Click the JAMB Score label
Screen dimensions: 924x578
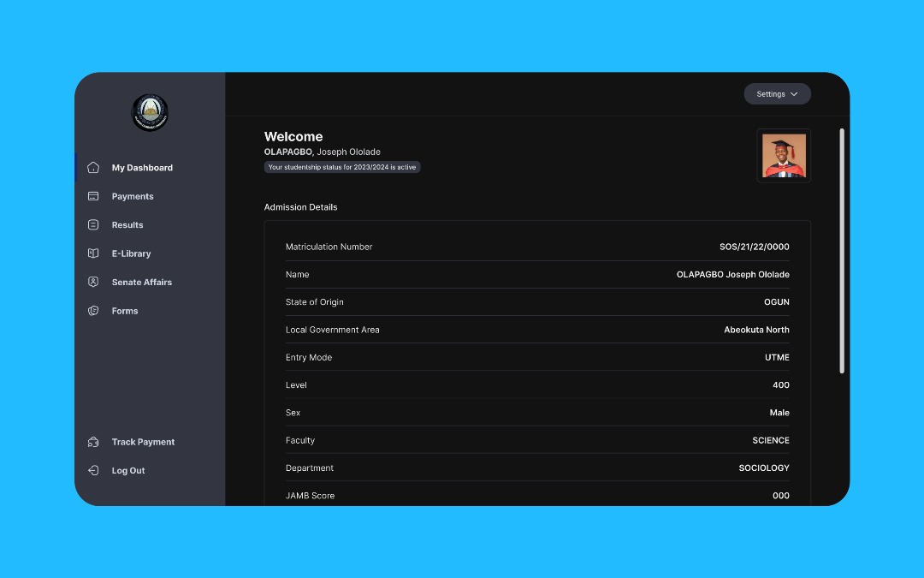click(x=310, y=496)
